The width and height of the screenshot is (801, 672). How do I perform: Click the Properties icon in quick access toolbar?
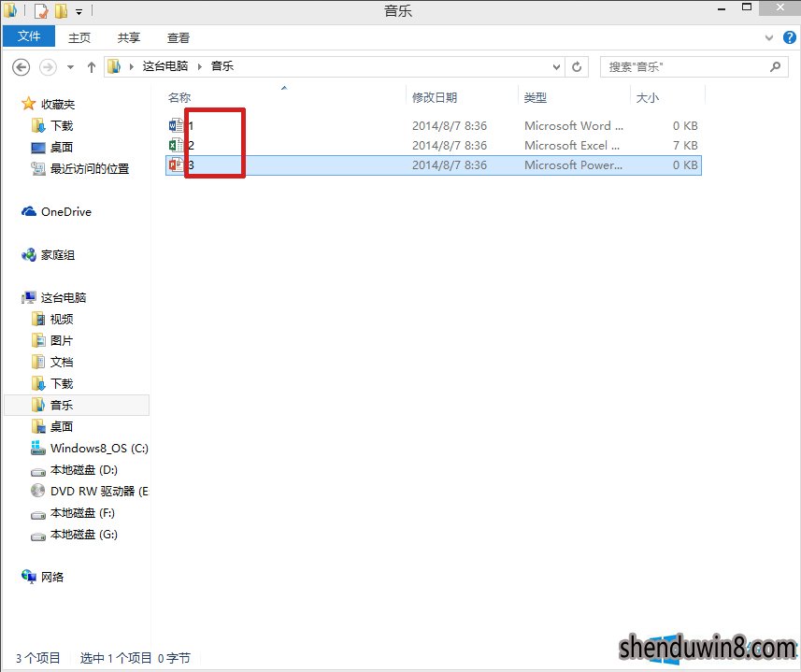click(42, 10)
